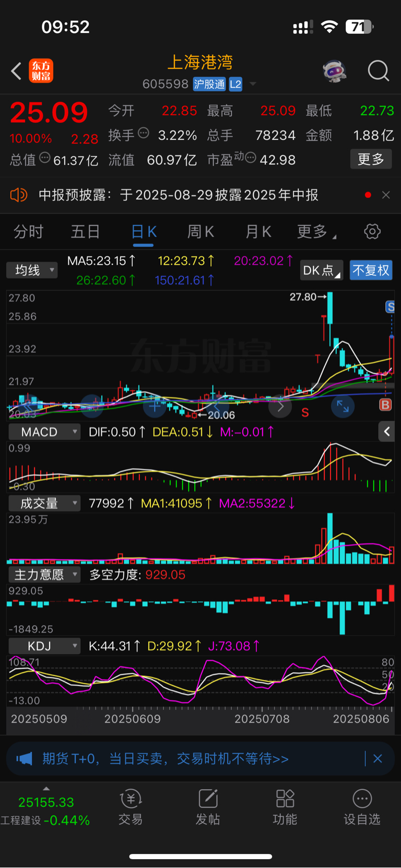This screenshot has width=401, height=868.
Task: Expand the index bar up caret
Action: click(x=46, y=789)
